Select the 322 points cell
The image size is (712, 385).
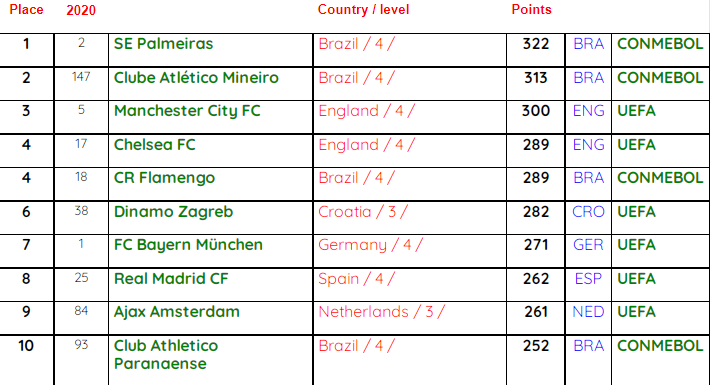coord(536,44)
